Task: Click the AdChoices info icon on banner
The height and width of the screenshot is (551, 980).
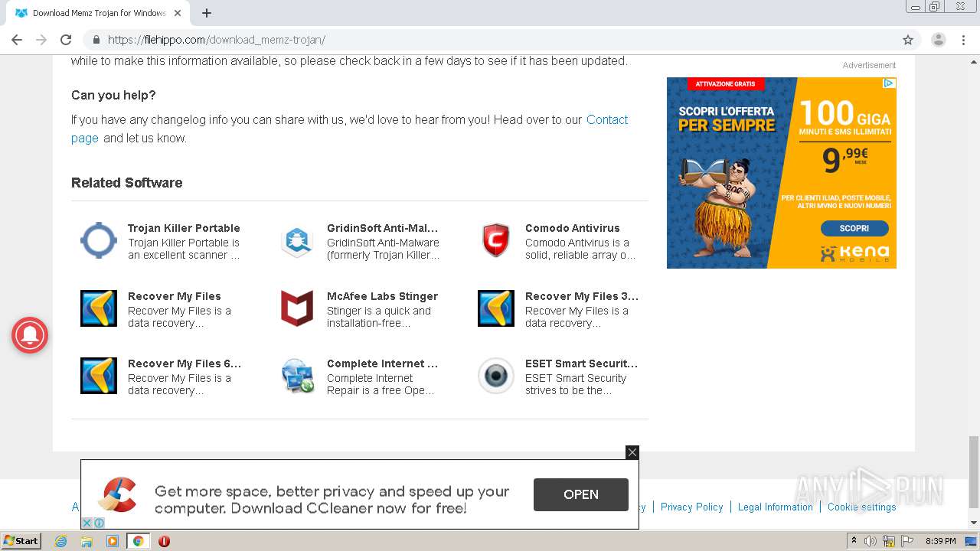Action: click(99, 523)
